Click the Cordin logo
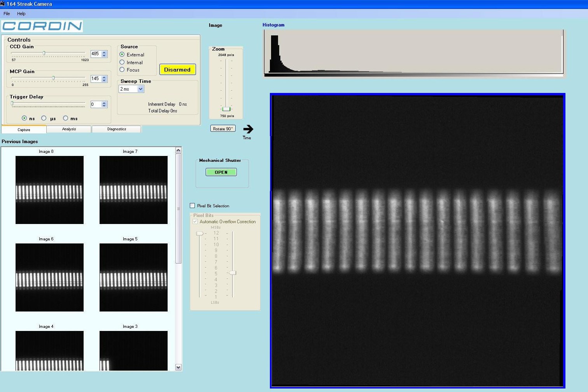Viewport: 588px width, 392px height. 42,26
